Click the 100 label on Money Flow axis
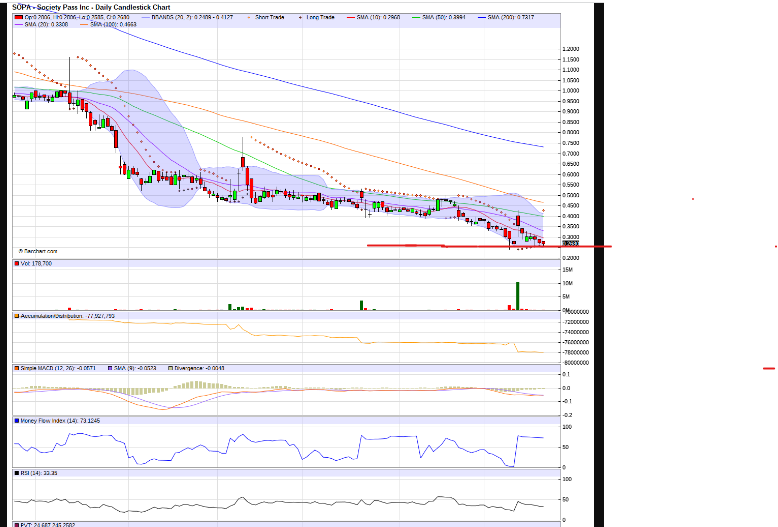The height and width of the screenshot is (527, 778). (x=567, y=427)
